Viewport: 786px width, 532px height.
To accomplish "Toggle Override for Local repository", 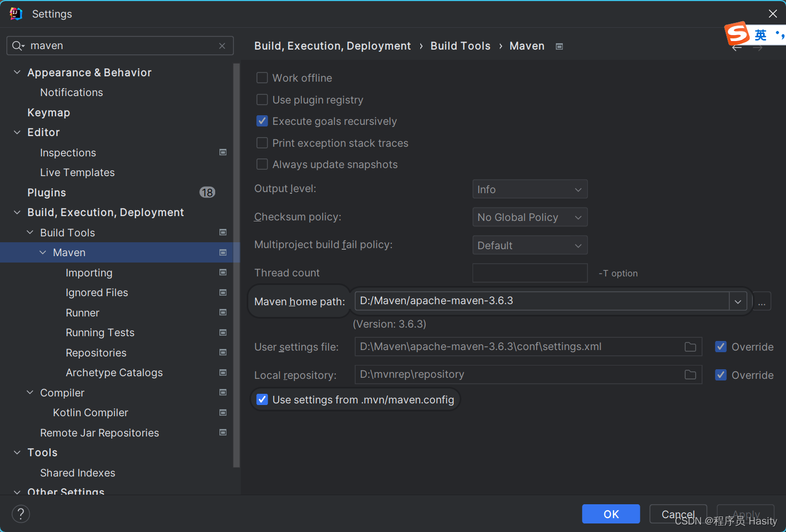I will [721, 375].
